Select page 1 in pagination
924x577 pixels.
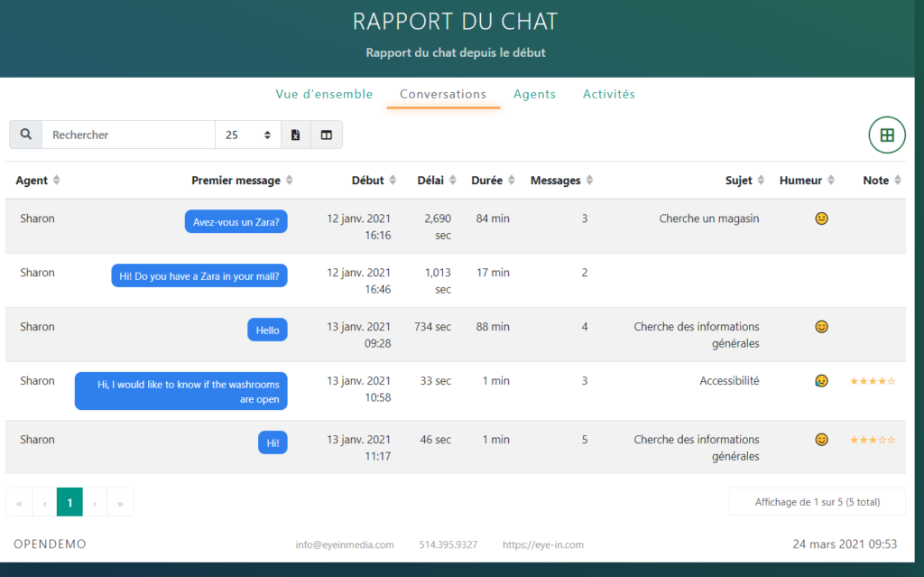[69, 502]
